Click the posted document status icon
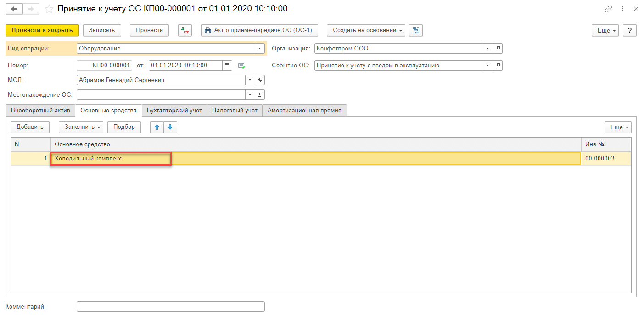This screenshot has width=644, height=315. pyautogui.click(x=242, y=66)
